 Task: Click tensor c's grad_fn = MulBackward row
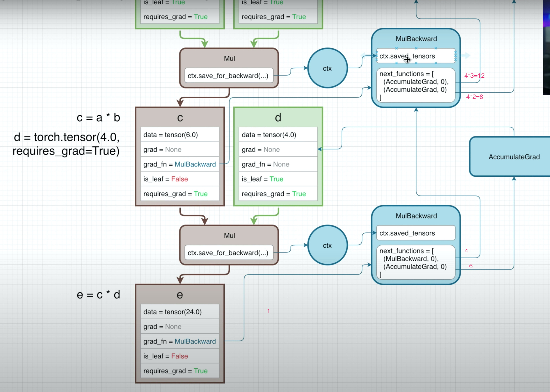tap(180, 164)
